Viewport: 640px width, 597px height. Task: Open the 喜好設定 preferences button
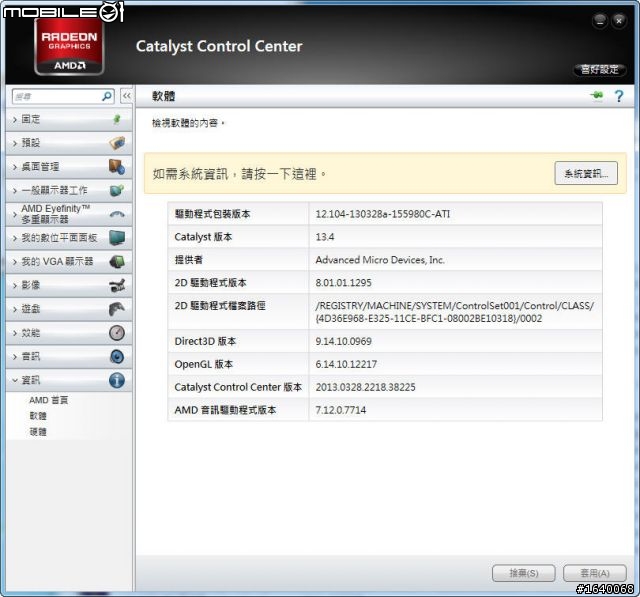[x=599, y=69]
